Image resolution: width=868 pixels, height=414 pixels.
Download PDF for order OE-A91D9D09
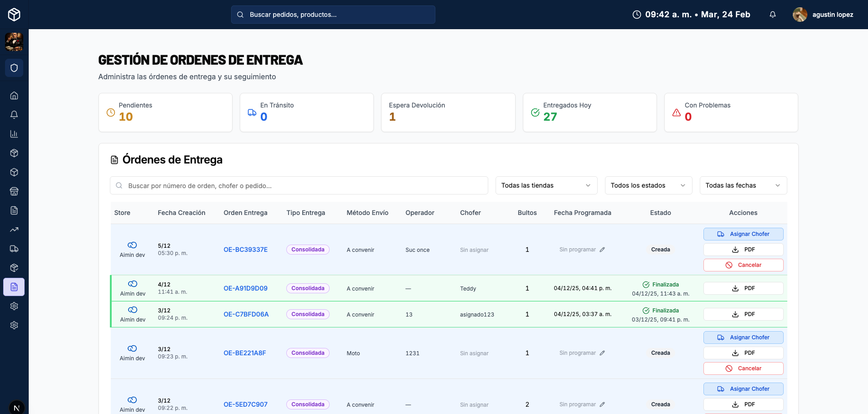(743, 288)
